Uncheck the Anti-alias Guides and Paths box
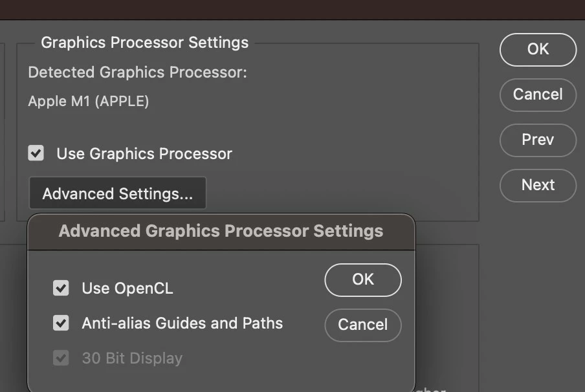The width and height of the screenshot is (585, 392). click(x=61, y=323)
